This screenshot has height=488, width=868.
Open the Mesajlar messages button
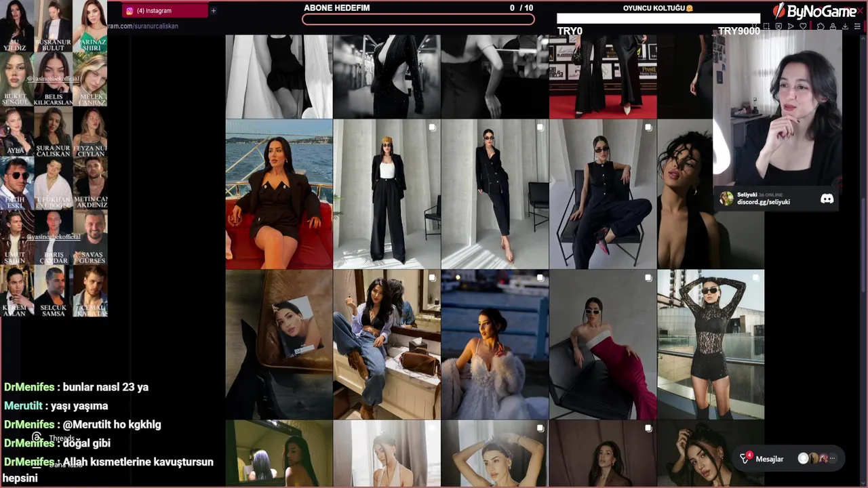point(789,459)
